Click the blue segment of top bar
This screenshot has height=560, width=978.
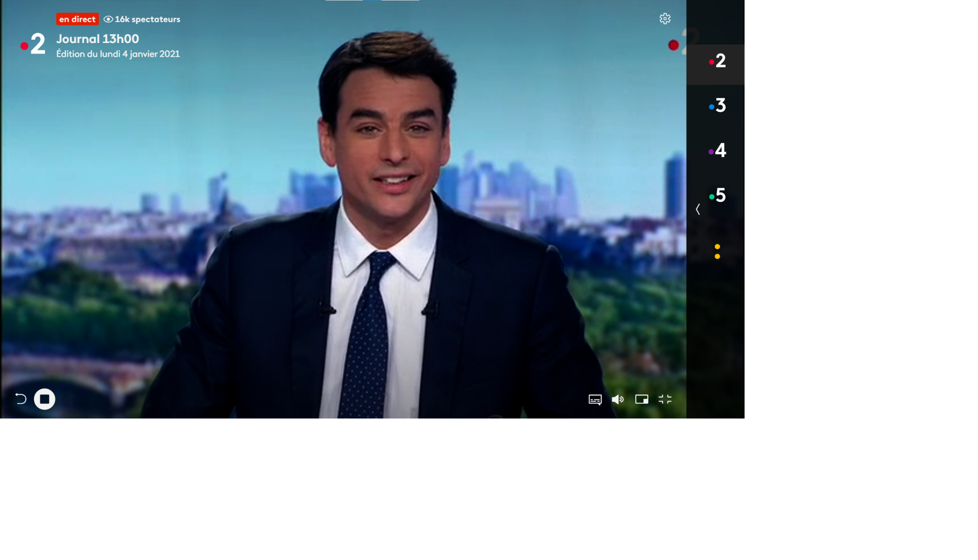[x=372, y=0]
